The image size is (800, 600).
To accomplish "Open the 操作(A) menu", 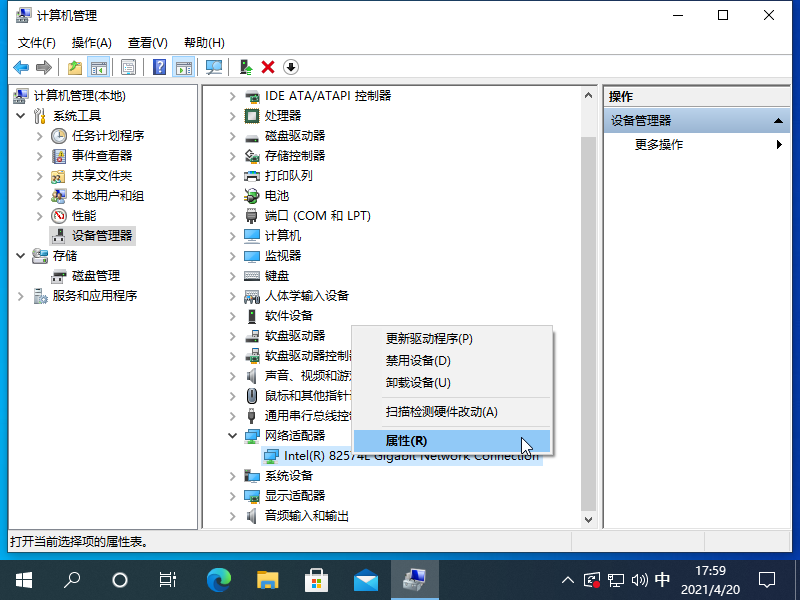I will (x=91, y=43).
